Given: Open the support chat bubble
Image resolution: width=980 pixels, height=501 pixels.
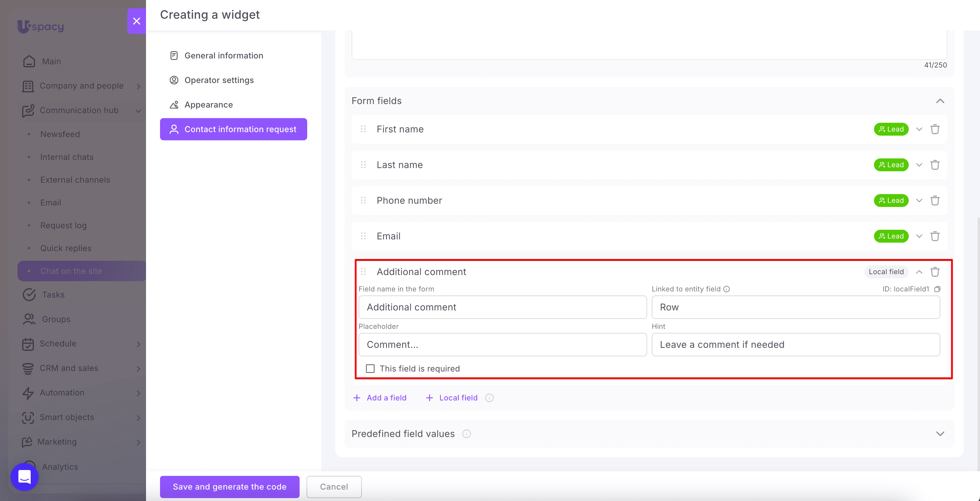Looking at the screenshot, I should (x=25, y=477).
